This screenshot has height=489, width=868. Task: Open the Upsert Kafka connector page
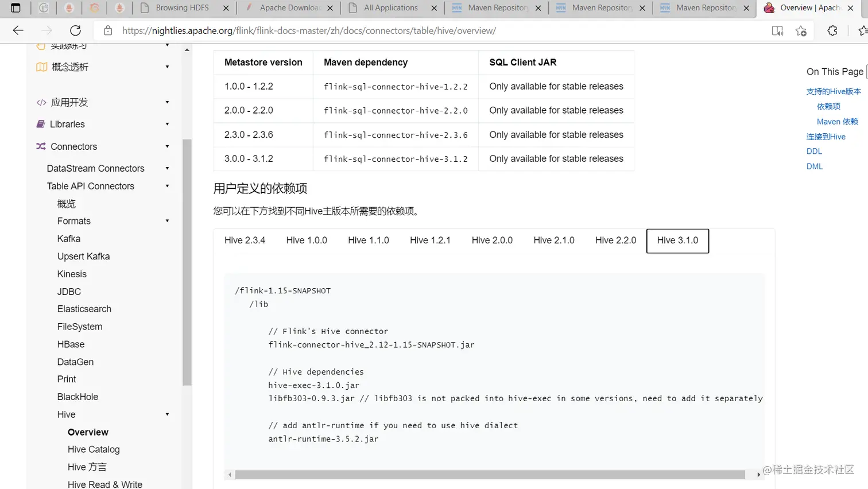pyautogui.click(x=83, y=257)
